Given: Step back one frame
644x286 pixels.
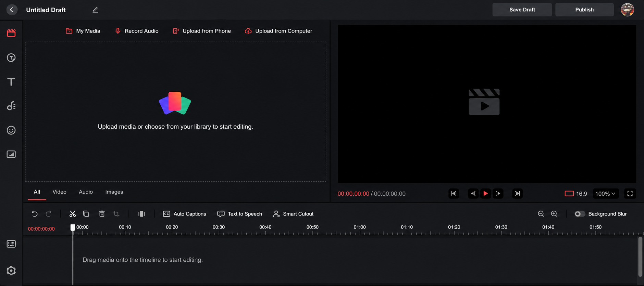Looking at the screenshot, I should pyautogui.click(x=473, y=194).
